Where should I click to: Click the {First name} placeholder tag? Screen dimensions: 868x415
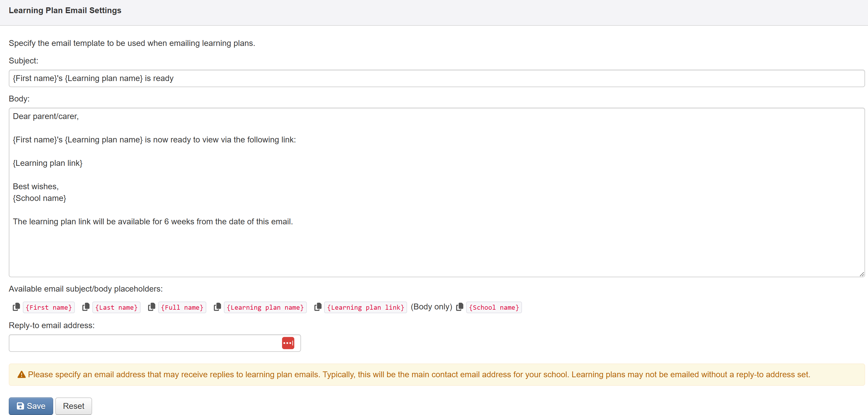click(49, 307)
